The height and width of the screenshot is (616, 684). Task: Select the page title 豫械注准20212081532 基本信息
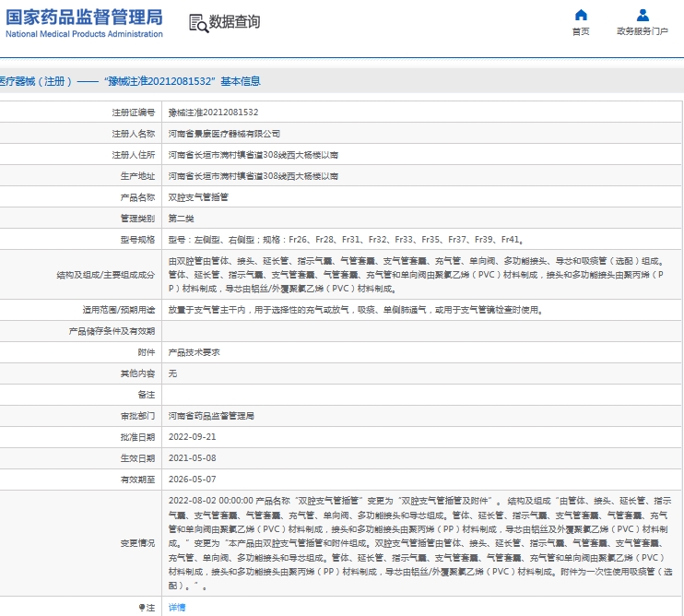[x=183, y=81]
